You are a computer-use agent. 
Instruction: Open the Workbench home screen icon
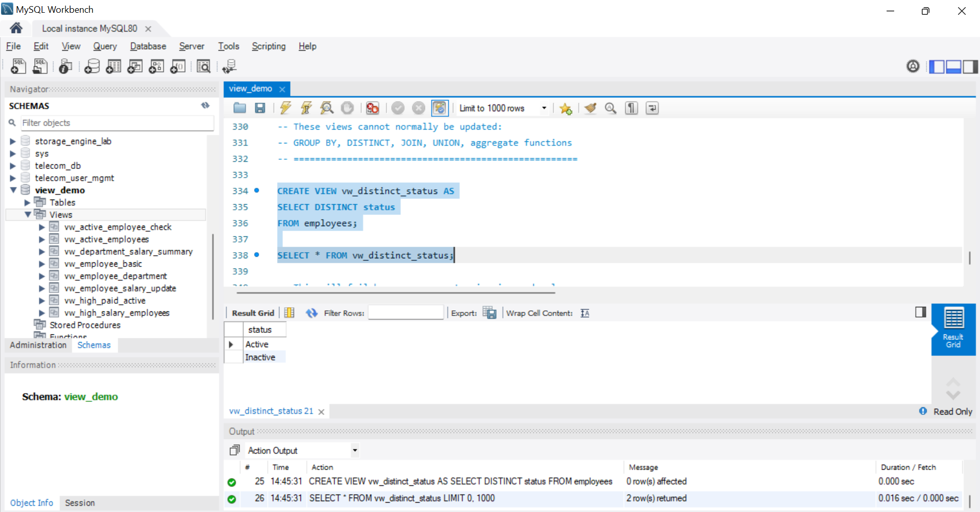coord(16,28)
